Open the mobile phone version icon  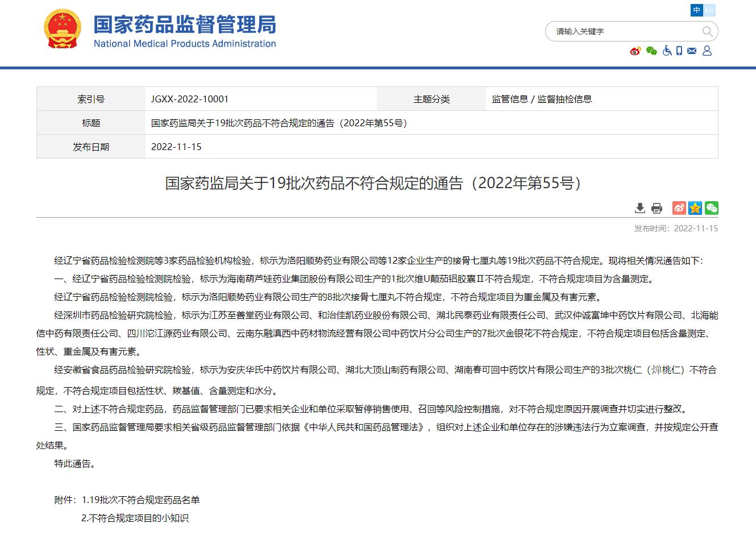tap(679, 51)
